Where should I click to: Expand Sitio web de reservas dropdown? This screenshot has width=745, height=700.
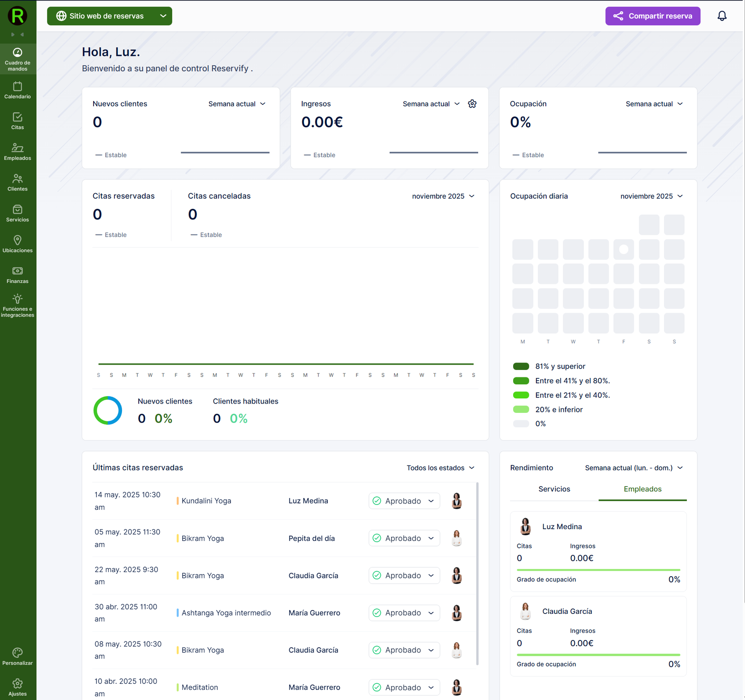pyautogui.click(x=109, y=16)
